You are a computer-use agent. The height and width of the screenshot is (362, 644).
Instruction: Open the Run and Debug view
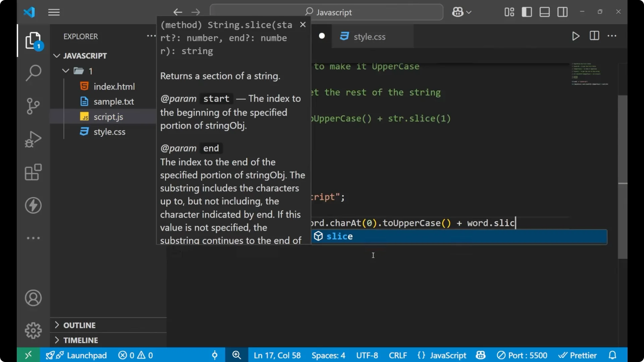tap(33, 139)
